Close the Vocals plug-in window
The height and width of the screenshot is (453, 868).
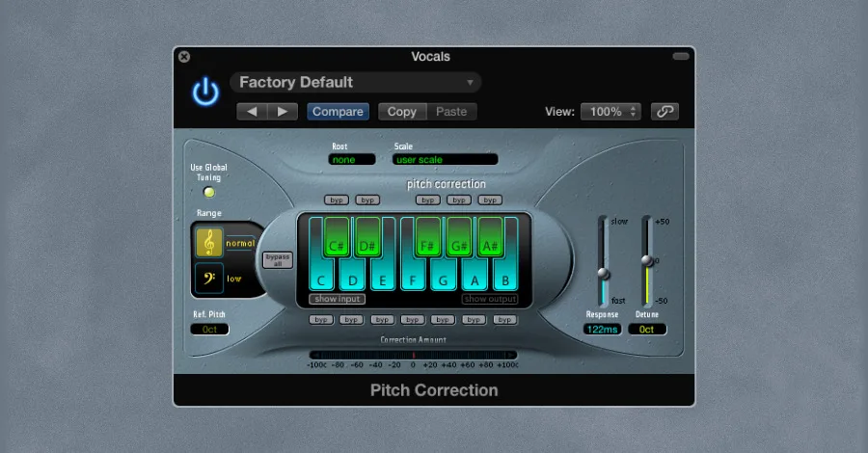pos(184,57)
